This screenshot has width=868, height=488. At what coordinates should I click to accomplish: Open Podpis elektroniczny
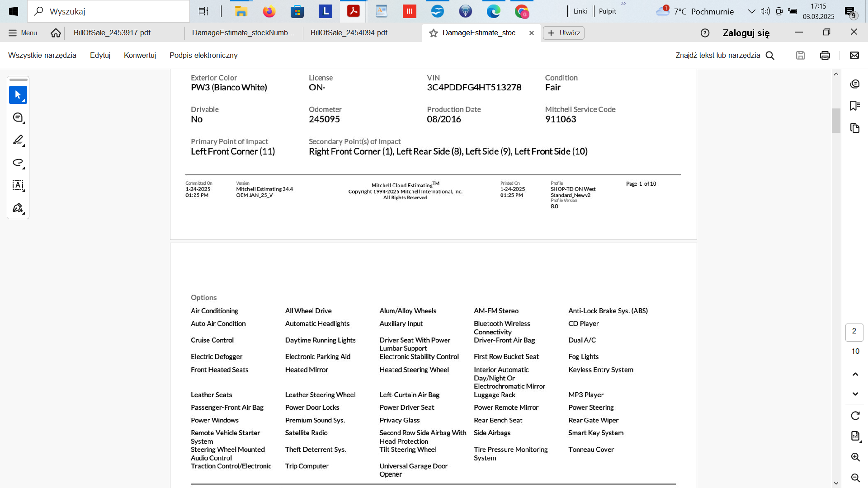point(203,55)
